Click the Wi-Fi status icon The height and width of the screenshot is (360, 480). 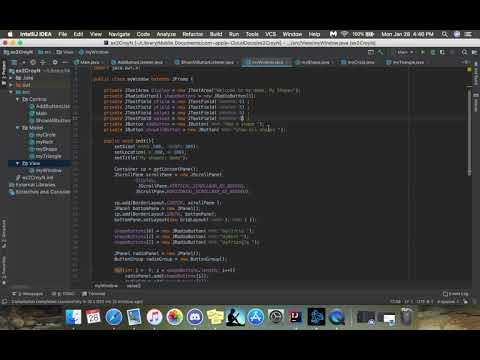(345, 34)
